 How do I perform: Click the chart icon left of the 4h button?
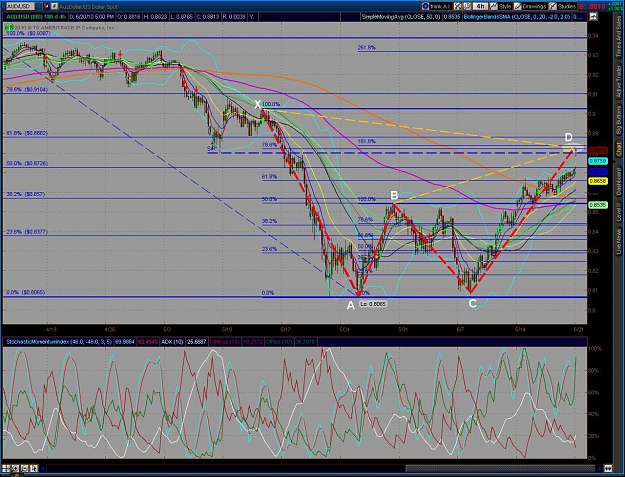467,6
